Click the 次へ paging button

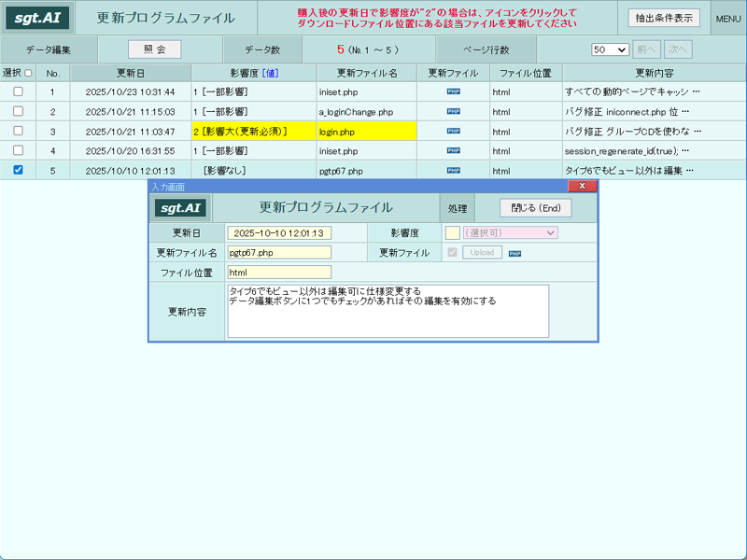[x=678, y=49]
